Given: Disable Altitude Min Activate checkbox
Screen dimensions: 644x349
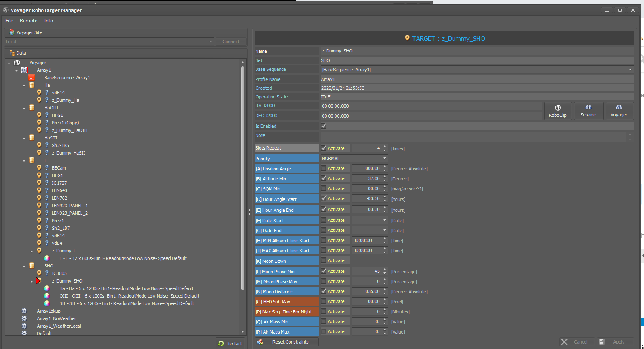Looking at the screenshot, I should 324,178.
